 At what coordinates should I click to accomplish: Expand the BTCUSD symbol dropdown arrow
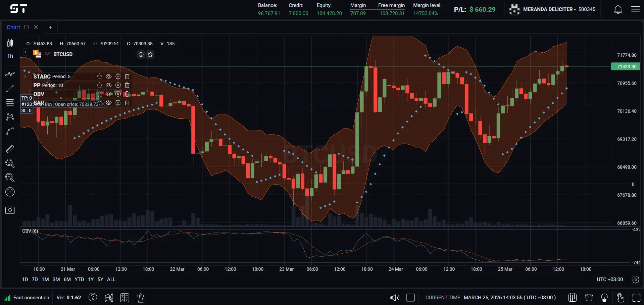click(47, 54)
